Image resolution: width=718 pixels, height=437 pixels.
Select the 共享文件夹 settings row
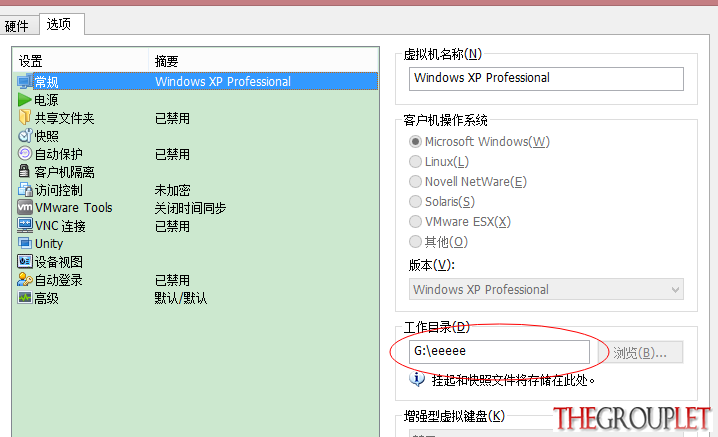click(x=197, y=118)
